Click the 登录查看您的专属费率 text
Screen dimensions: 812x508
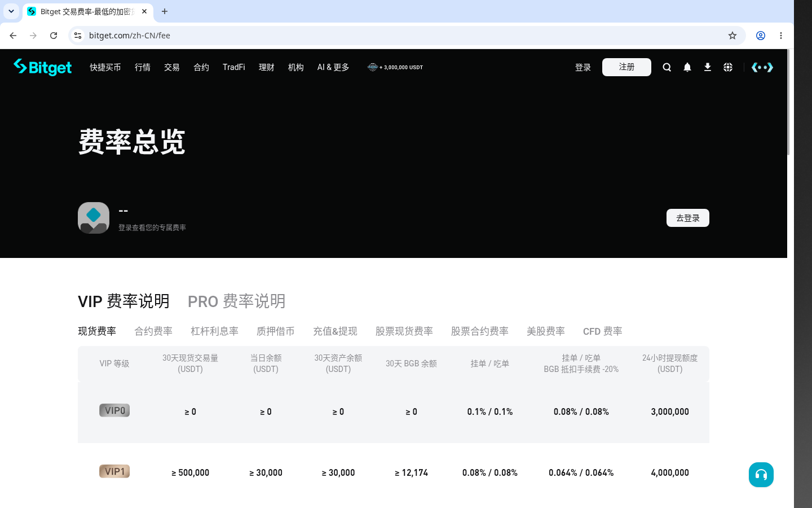pyautogui.click(x=152, y=227)
